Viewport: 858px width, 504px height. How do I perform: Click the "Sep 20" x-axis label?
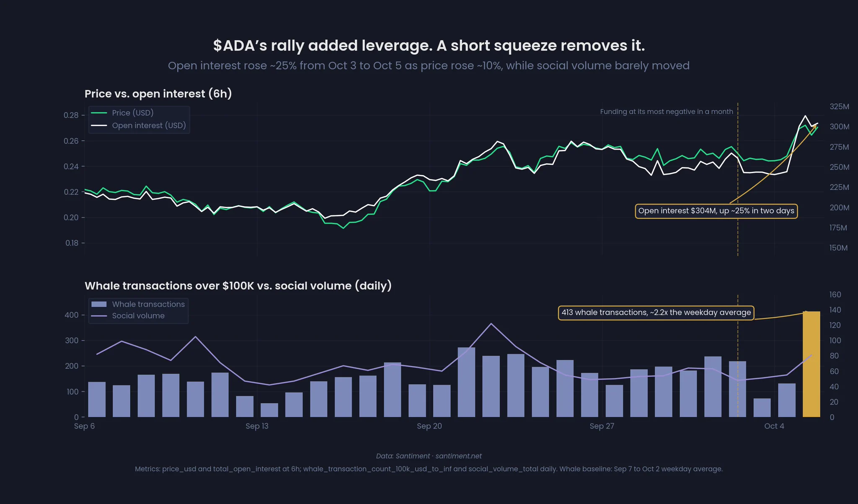pos(429,426)
